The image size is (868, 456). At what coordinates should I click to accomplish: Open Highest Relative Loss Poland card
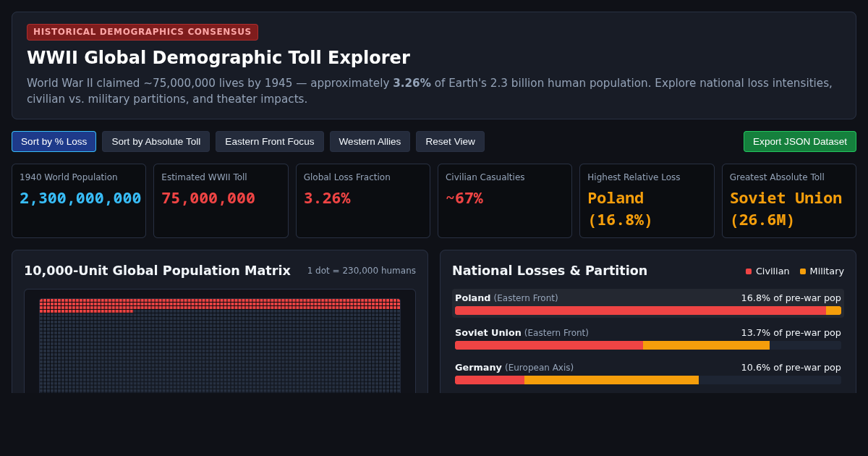coord(647,201)
